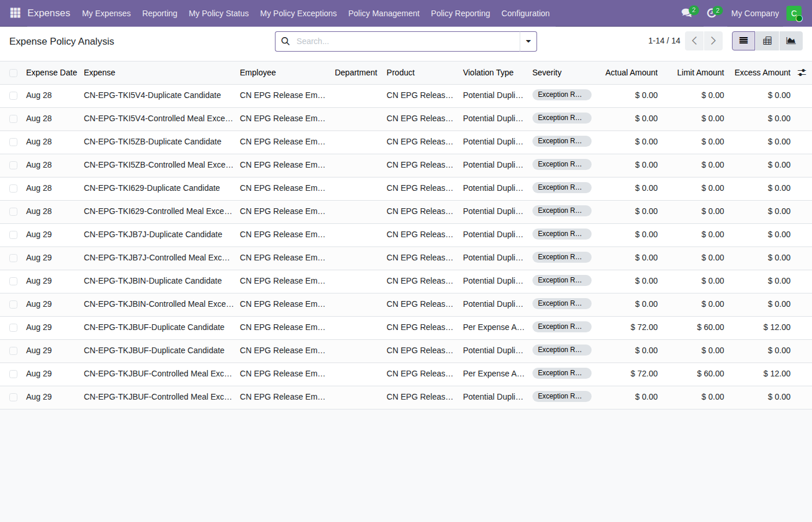Sort by Excess Amount column
The width and height of the screenshot is (812, 522).
click(762, 72)
